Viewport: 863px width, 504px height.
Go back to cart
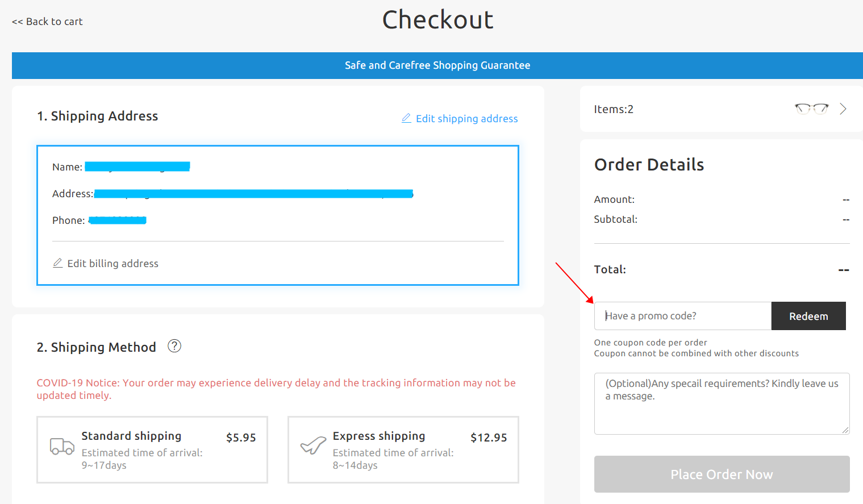click(47, 22)
